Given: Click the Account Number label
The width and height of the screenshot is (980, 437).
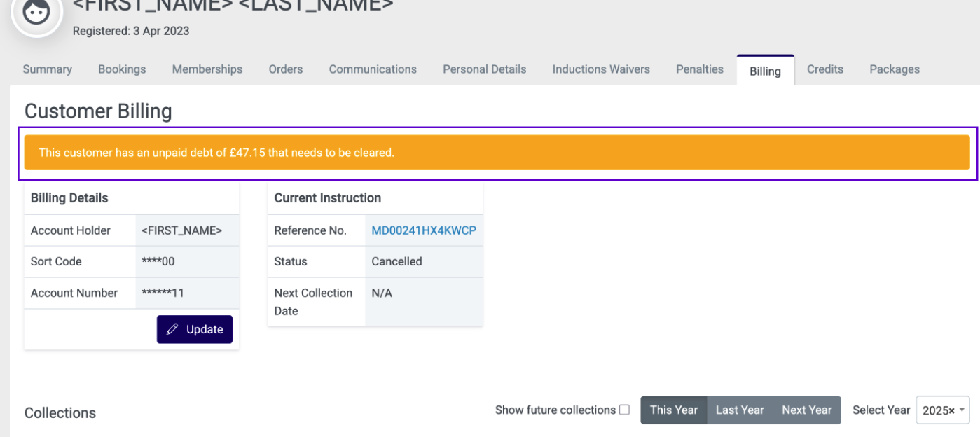Looking at the screenshot, I should (x=74, y=293).
